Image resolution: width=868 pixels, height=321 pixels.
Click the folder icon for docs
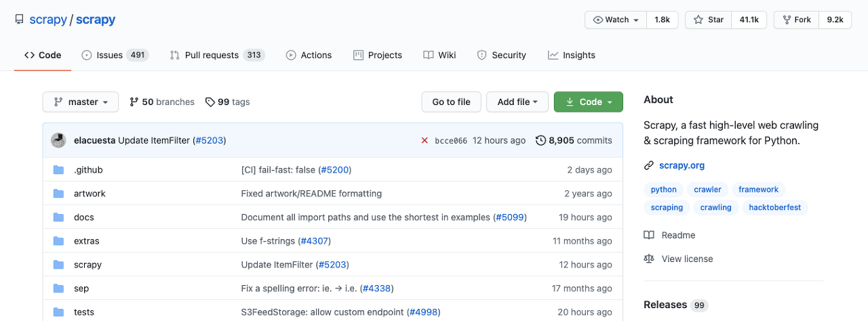(x=58, y=217)
